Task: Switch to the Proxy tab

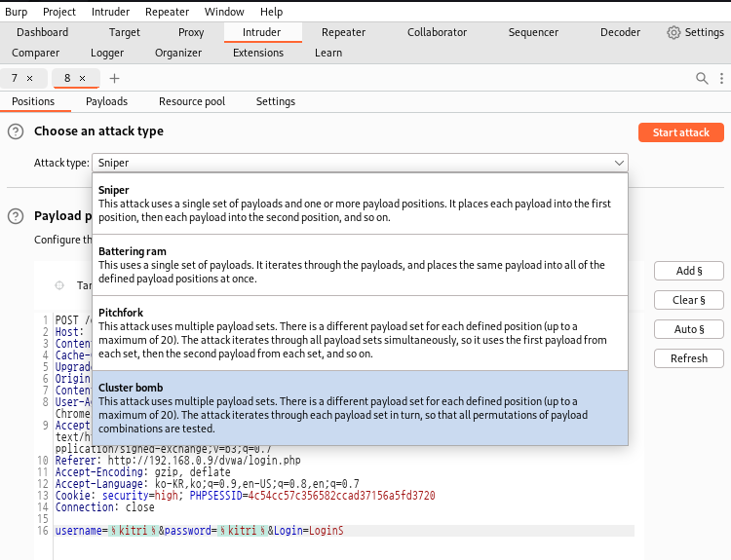Action: click(x=191, y=32)
